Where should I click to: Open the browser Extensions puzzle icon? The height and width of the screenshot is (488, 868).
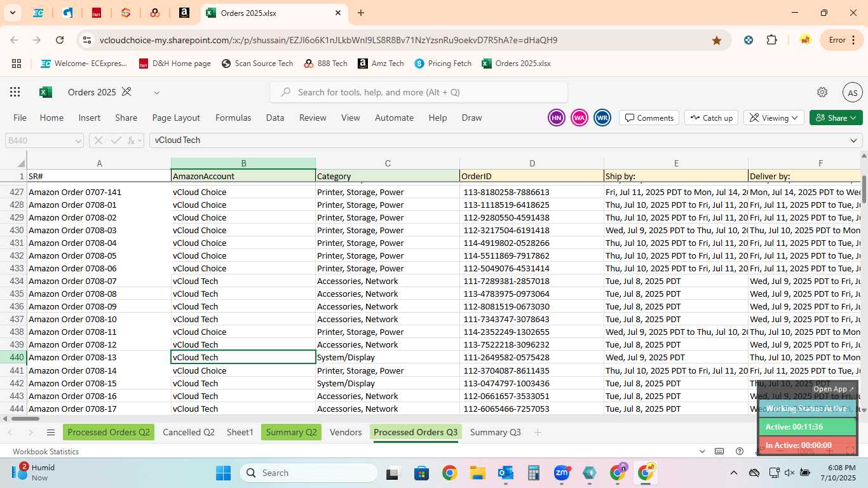[771, 40]
